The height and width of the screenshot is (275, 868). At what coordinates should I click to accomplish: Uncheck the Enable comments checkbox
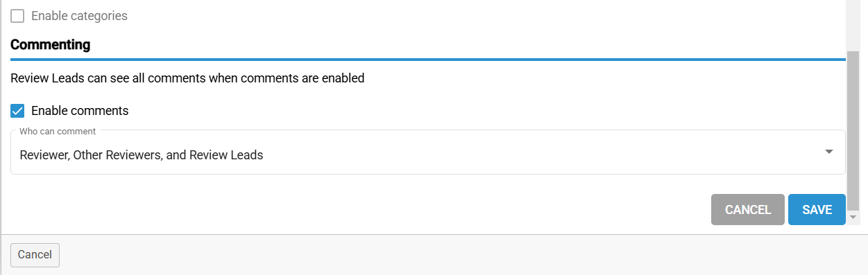click(17, 111)
